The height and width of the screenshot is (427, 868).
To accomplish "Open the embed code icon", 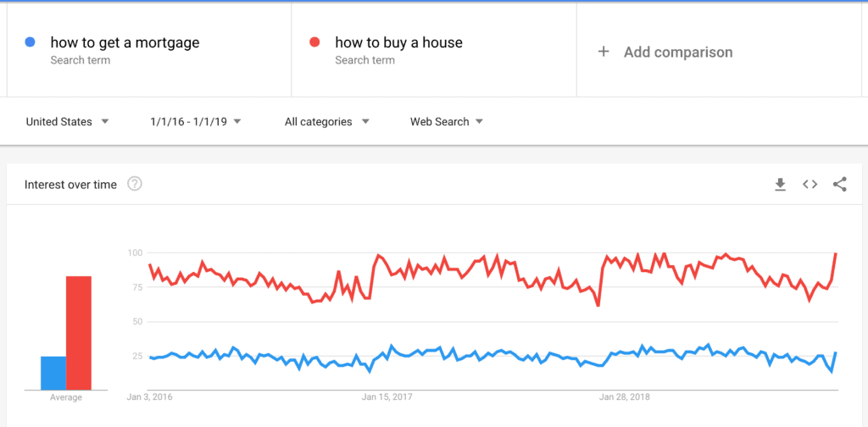I will [x=810, y=185].
